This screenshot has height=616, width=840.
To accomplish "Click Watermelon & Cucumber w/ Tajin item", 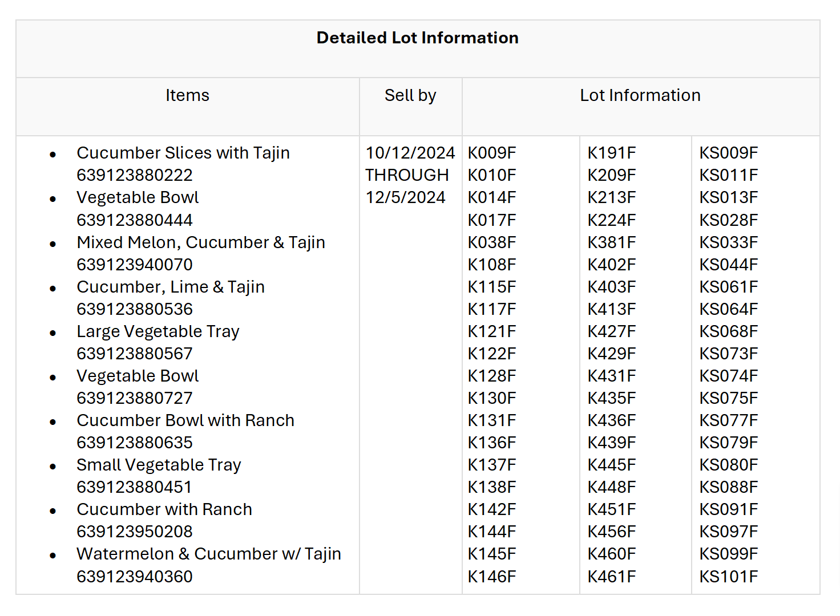I will (x=209, y=554).
